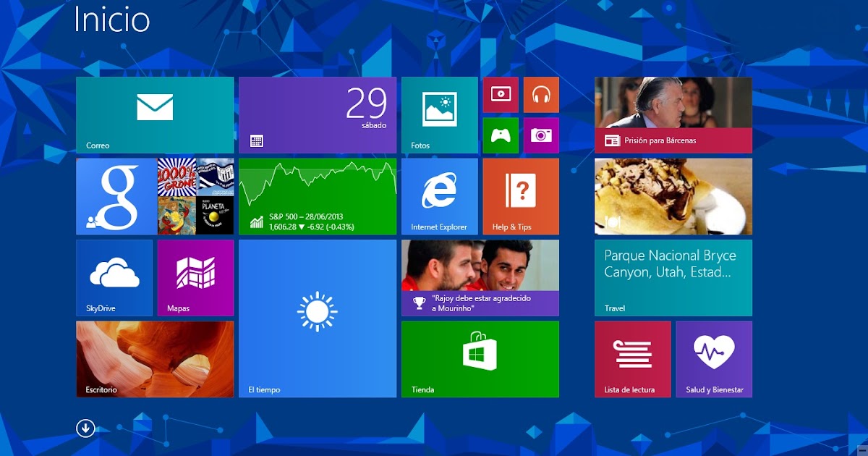The height and width of the screenshot is (456, 868).
Task: Open the Xbox Games controller tile
Action: (501, 135)
